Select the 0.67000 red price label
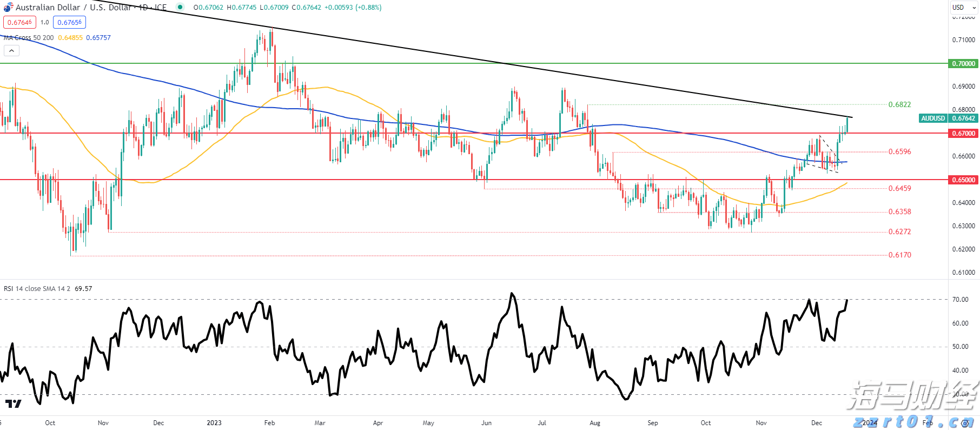Image resolution: width=980 pixels, height=430 pixels. (x=963, y=134)
